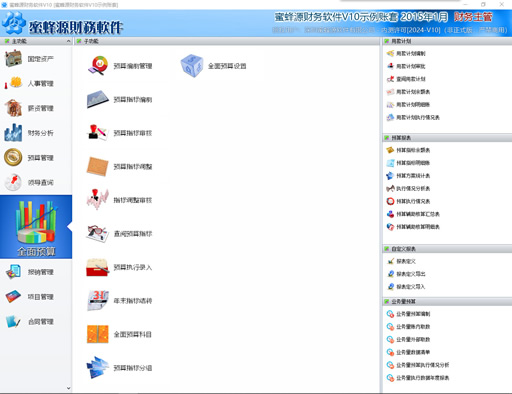512x394 pixels.
Task: Open 用款计划编制 link
Action: pyautogui.click(x=410, y=53)
